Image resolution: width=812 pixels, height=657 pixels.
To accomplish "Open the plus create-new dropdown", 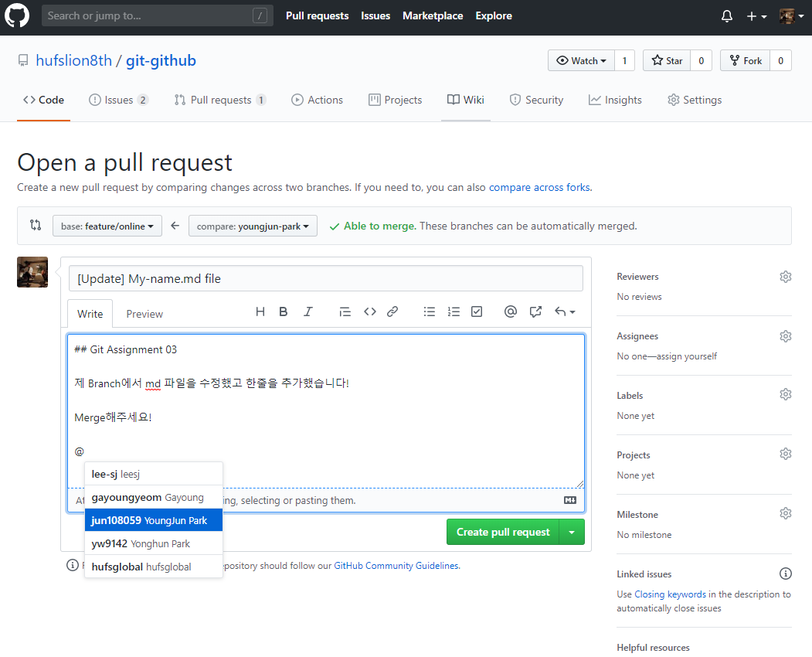I will click(756, 16).
